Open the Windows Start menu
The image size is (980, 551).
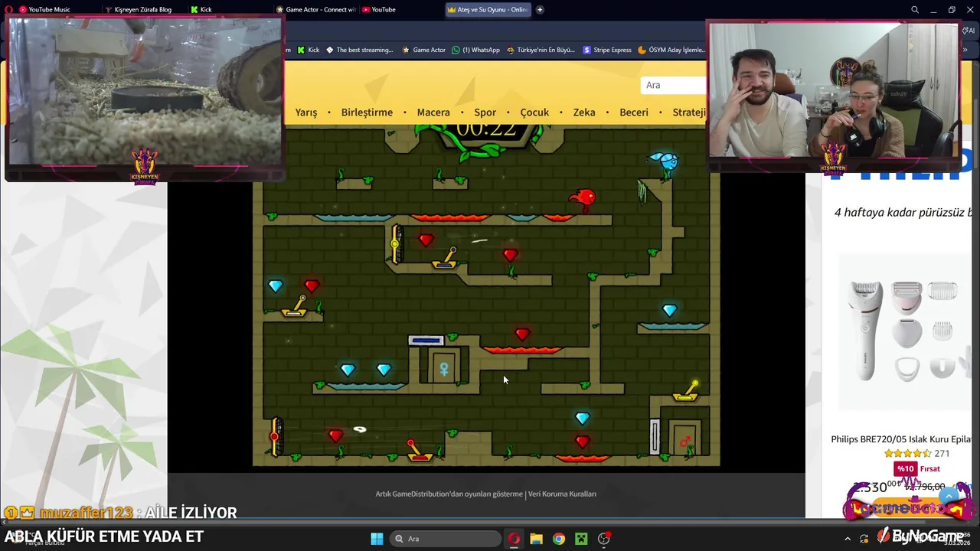377,539
